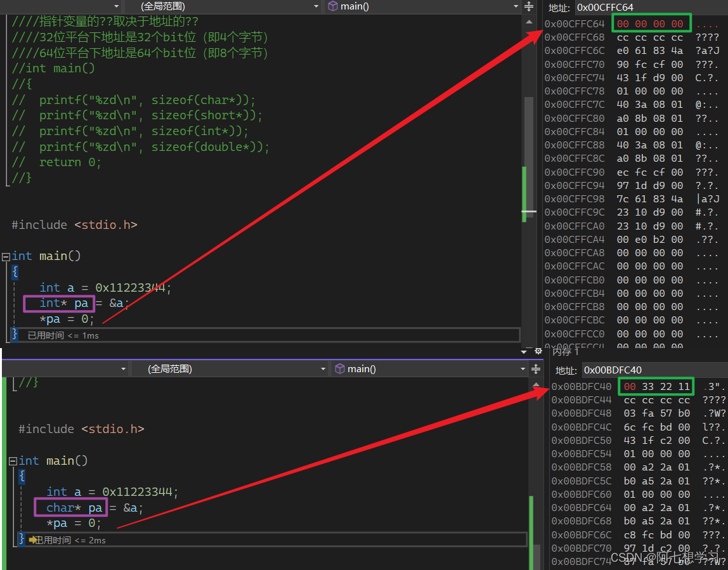Click the 已用时间 <= 1ms perf tip
Image resolution: width=728 pixels, height=570 pixels.
coord(63,335)
